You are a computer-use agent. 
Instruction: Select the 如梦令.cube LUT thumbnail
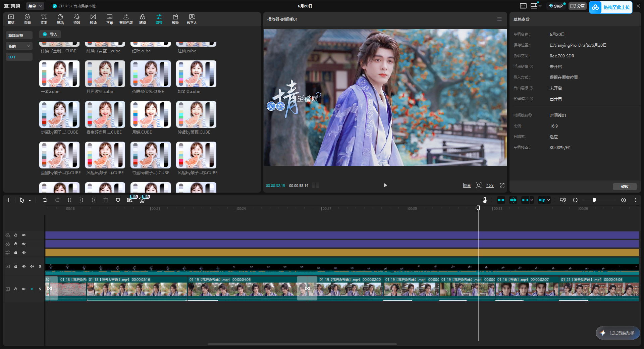point(196,74)
